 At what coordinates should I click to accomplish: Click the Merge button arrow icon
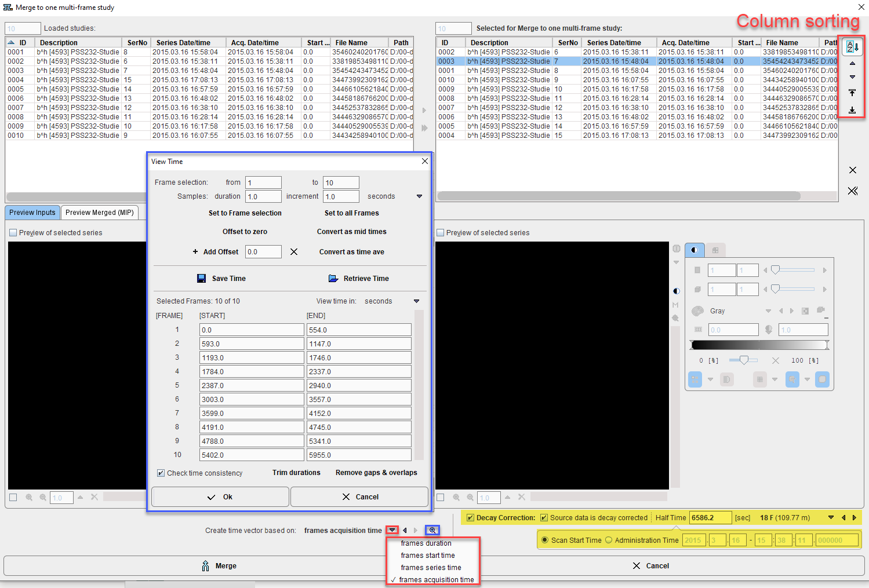click(x=205, y=566)
